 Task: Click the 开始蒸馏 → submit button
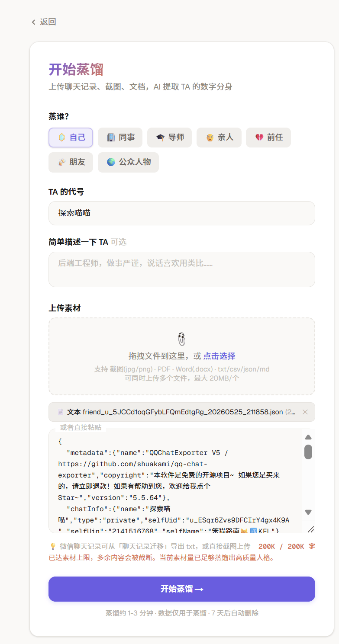click(x=182, y=589)
